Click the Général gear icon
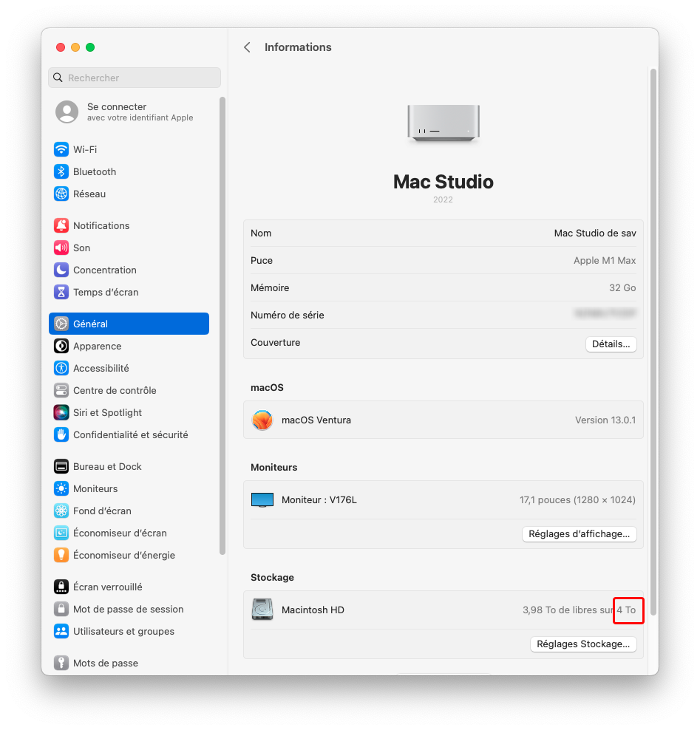 click(x=61, y=324)
